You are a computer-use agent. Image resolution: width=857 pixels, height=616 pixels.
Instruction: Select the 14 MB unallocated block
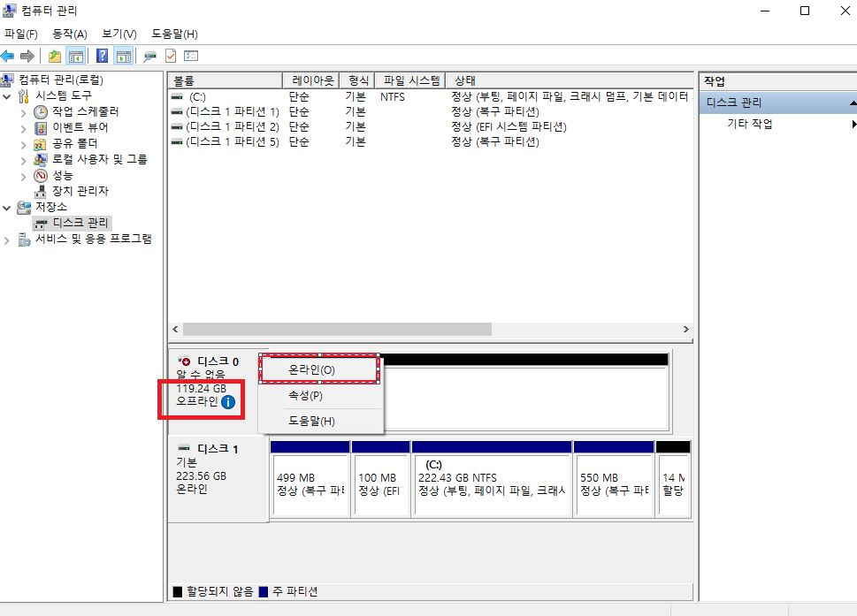point(673,478)
